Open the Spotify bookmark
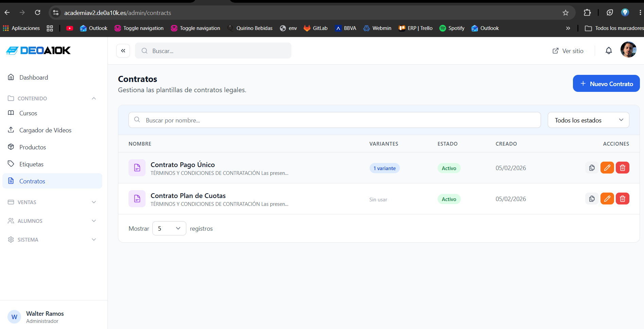 click(x=452, y=28)
